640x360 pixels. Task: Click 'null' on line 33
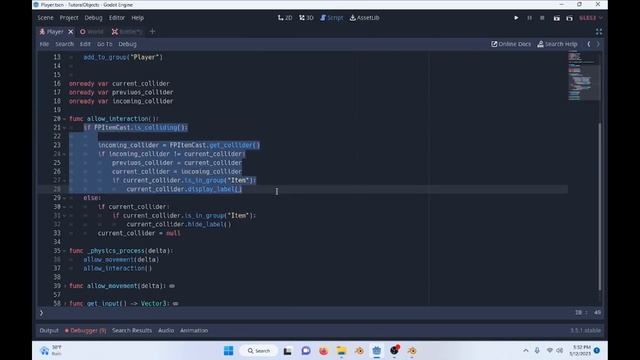pyautogui.click(x=173, y=233)
